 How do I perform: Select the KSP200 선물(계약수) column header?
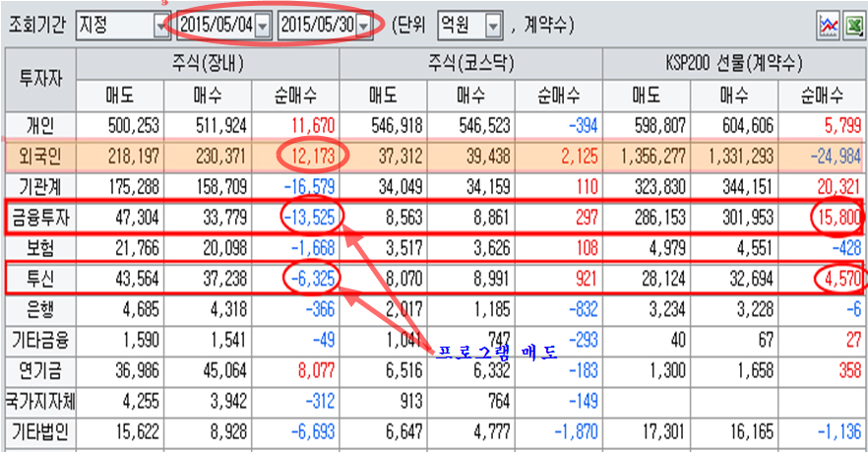click(734, 65)
